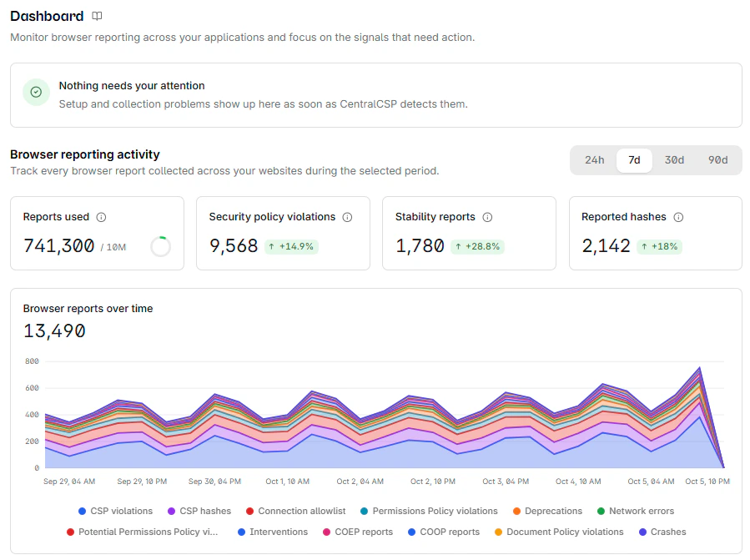Click the Oct 4, 10 AM axis label
Viewport: 750px width, 560px height.
click(x=578, y=482)
